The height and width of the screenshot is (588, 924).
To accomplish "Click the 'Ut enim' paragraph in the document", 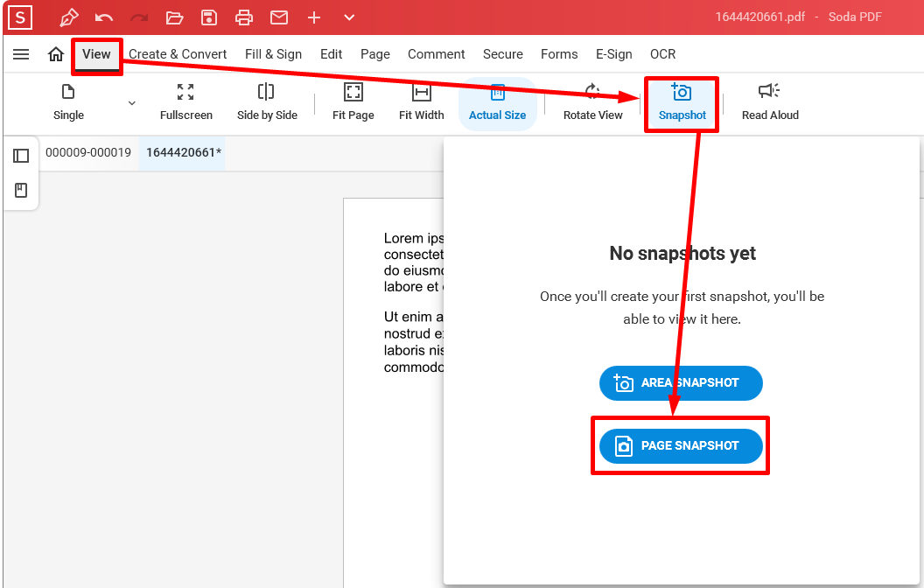I will (414, 342).
